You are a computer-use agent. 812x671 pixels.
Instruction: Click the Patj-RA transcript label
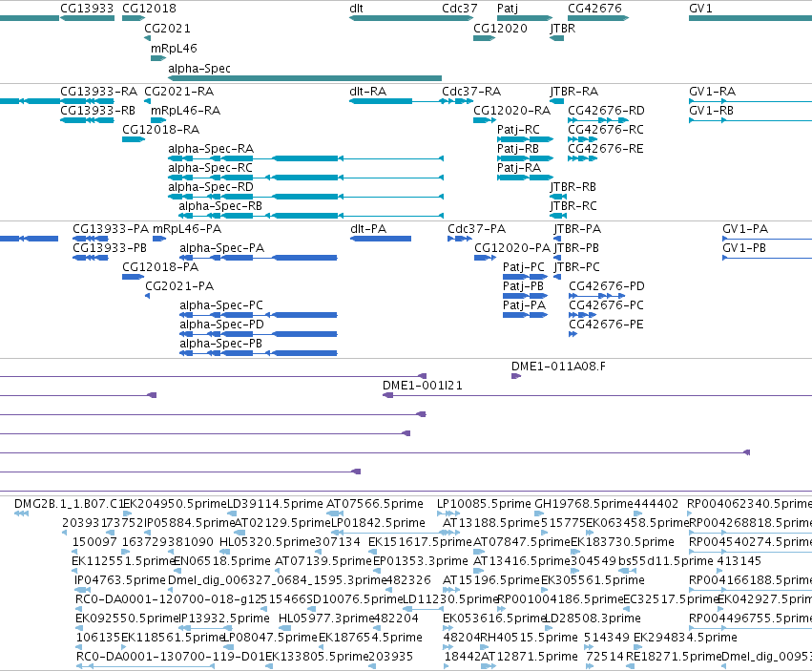[519, 168]
